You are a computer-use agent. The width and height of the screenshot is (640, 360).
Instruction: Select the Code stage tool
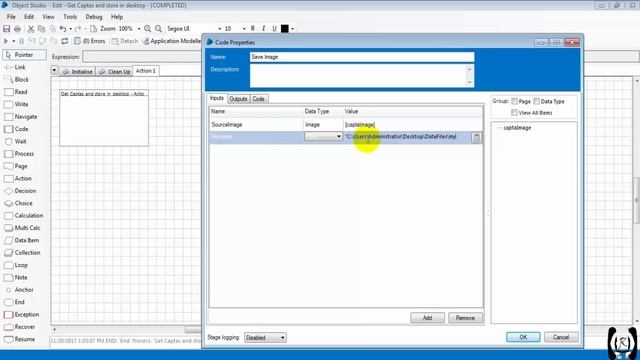click(17, 129)
